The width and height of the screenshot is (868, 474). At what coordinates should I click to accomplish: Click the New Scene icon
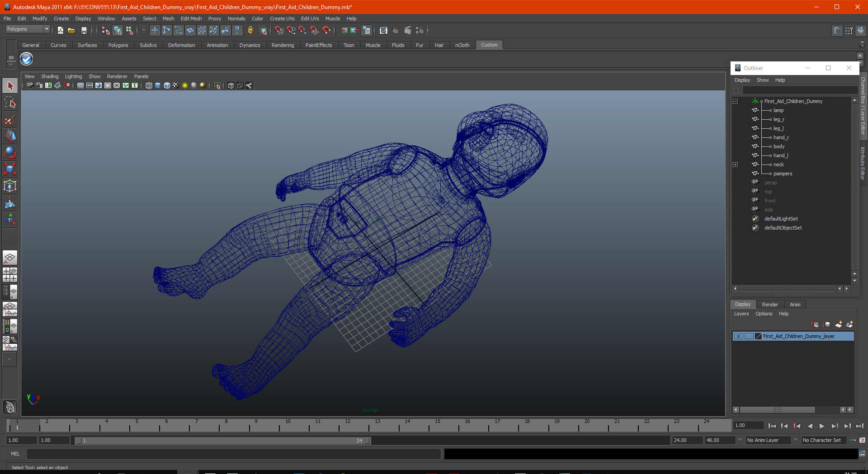[x=60, y=30]
